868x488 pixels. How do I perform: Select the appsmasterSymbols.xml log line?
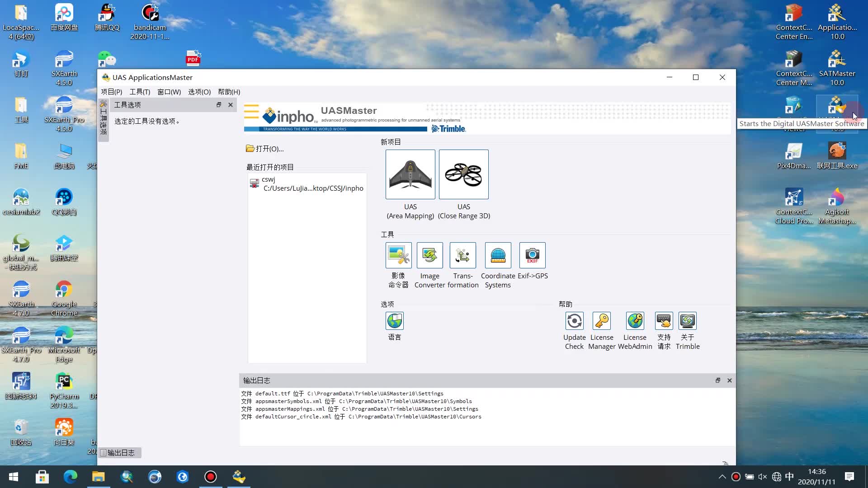[356, 401]
